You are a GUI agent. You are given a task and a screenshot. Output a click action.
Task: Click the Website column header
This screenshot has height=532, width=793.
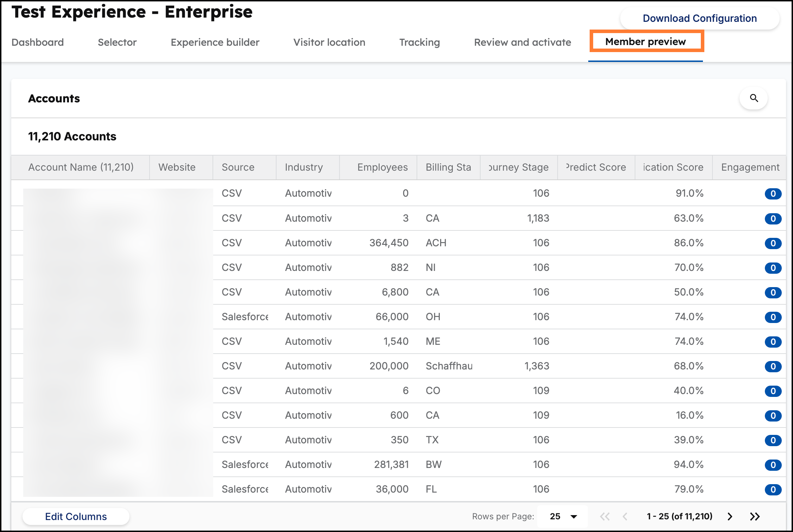click(177, 167)
